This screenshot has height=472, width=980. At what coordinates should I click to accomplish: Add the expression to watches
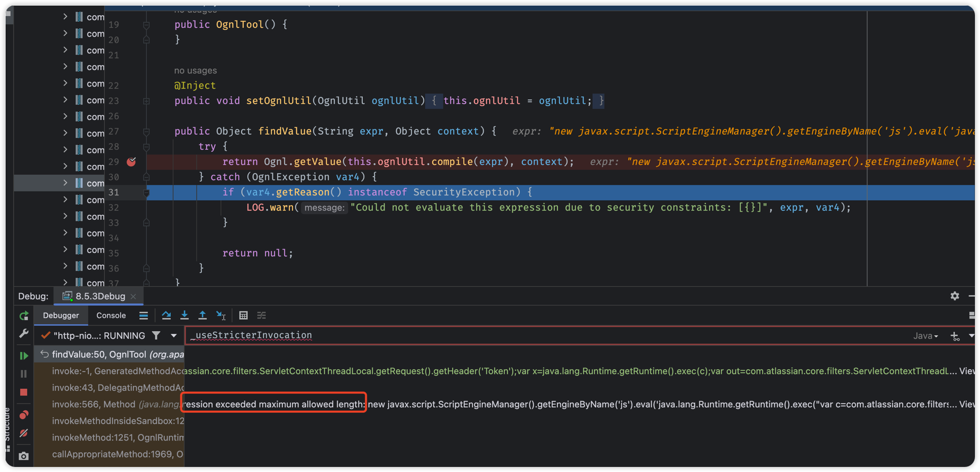(955, 336)
